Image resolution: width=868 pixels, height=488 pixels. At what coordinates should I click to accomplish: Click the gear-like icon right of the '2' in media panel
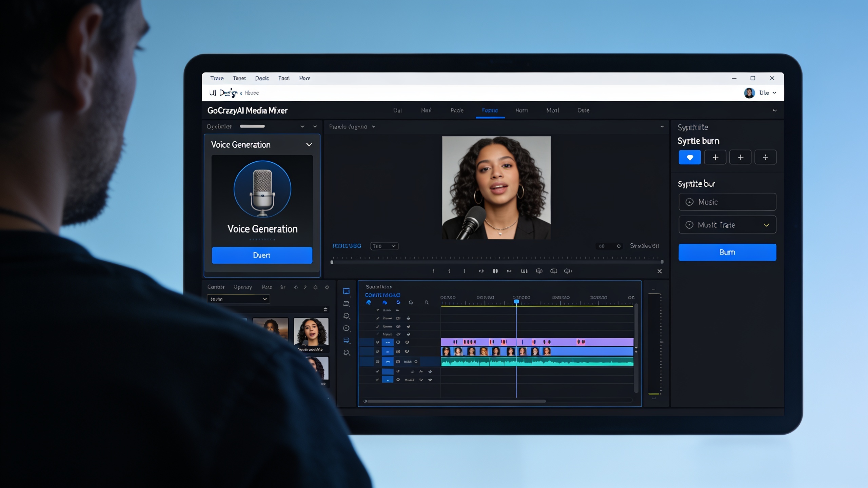316,287
